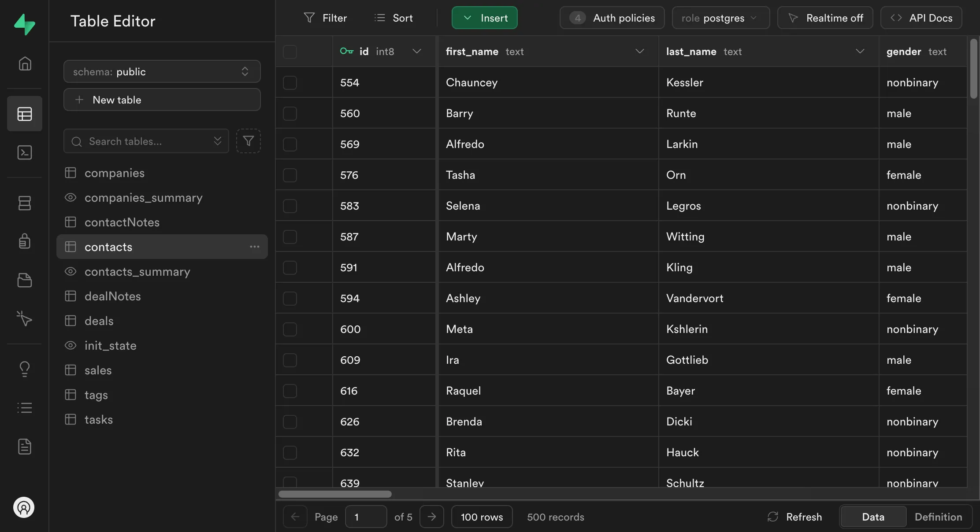Open the Advisors lightbulb icon
This screenshot has height=532, width=980.
[25, 369]
